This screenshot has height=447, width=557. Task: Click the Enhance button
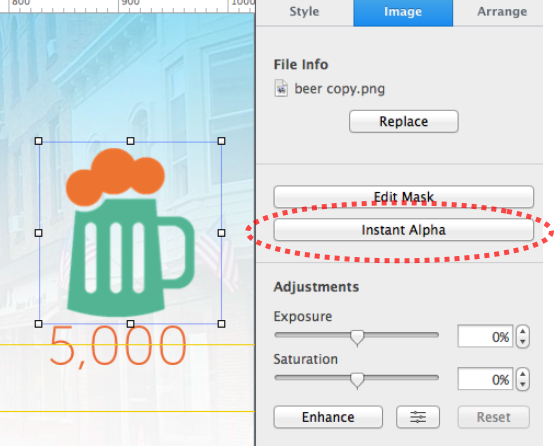pos(328,417)
